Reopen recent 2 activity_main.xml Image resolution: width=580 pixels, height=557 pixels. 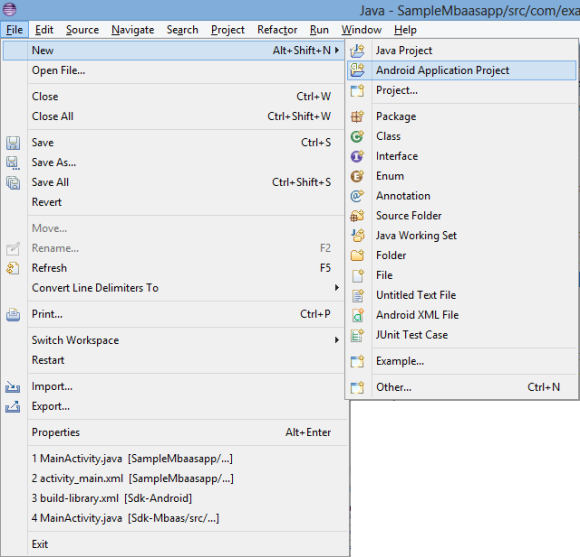coord(132,478)
